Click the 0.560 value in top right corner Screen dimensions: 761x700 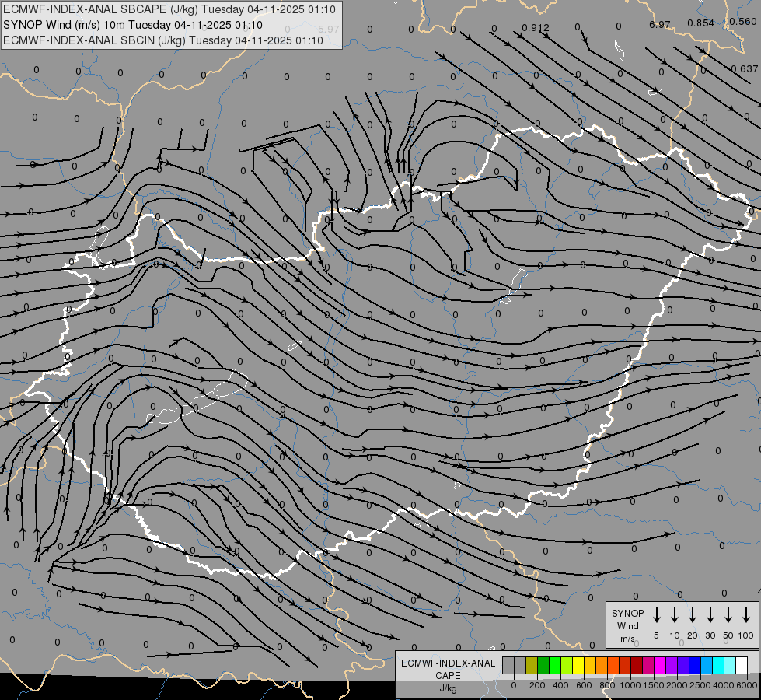tap(743, 21)
